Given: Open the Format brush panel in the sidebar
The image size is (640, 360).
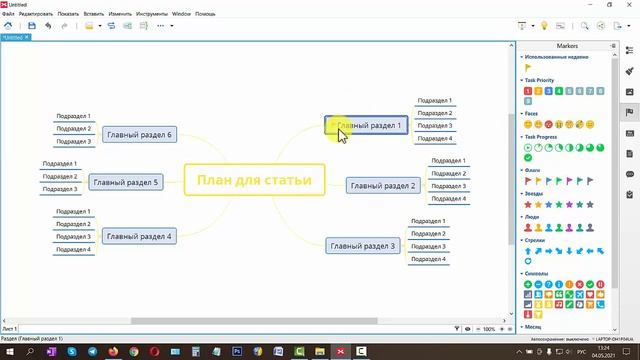Looking at the screenshot, I should (630, 71).
